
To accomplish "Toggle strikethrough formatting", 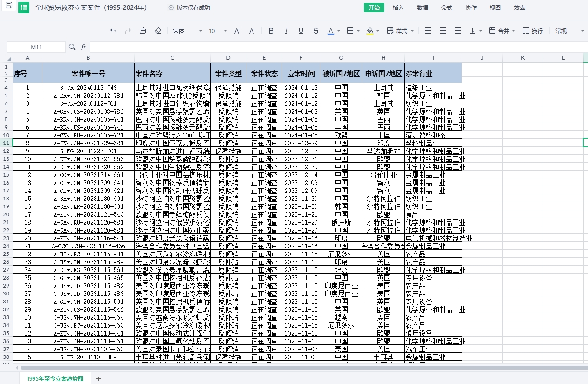I will [x=316, y=31].
